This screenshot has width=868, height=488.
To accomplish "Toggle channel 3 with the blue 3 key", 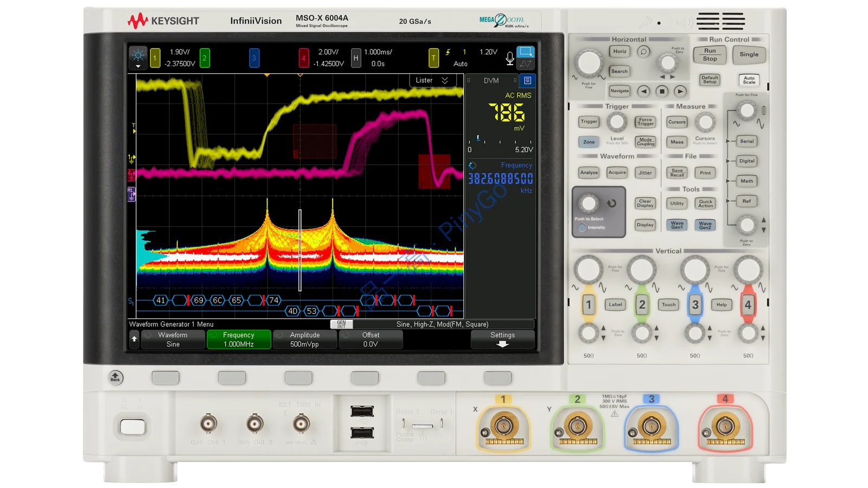I will [x=695, y=305].
